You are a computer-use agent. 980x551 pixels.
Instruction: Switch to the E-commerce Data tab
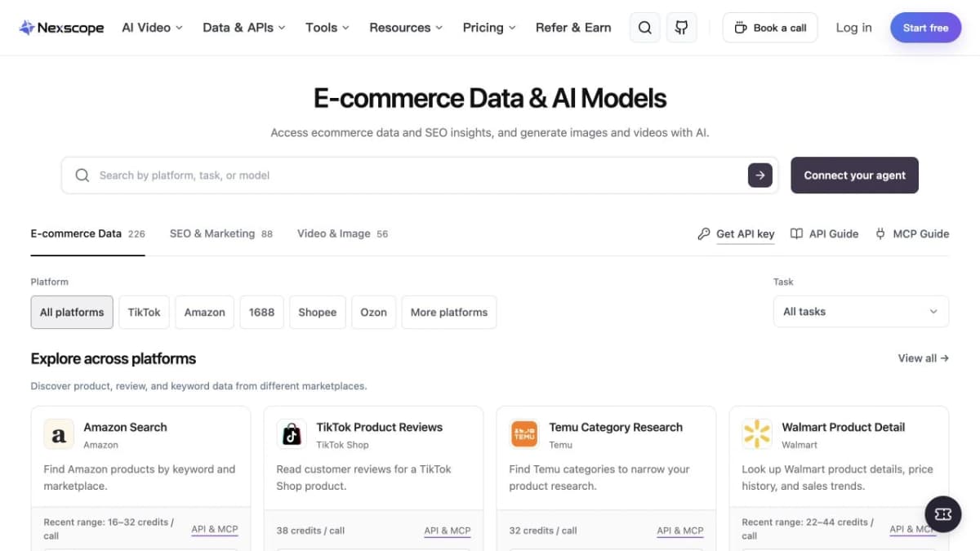tap(87, 233)
